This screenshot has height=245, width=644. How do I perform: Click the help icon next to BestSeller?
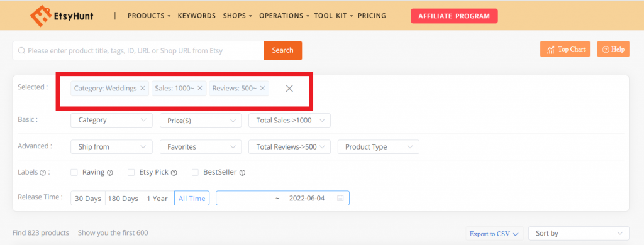[x=242, y=173]
